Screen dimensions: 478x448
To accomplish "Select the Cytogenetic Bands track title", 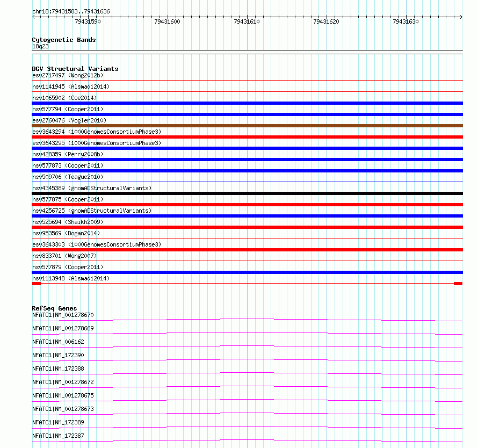I will (x=64, y=40).
